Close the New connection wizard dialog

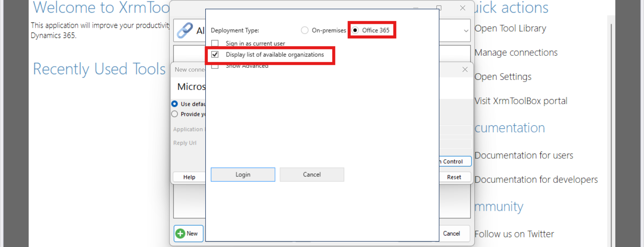tap(465, 70)
